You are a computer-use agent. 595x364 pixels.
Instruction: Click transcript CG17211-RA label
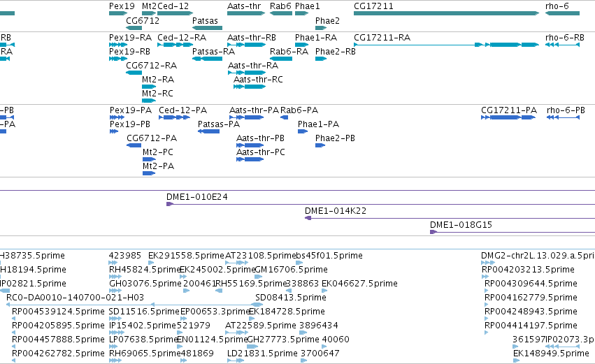click(x=382, y=38)
